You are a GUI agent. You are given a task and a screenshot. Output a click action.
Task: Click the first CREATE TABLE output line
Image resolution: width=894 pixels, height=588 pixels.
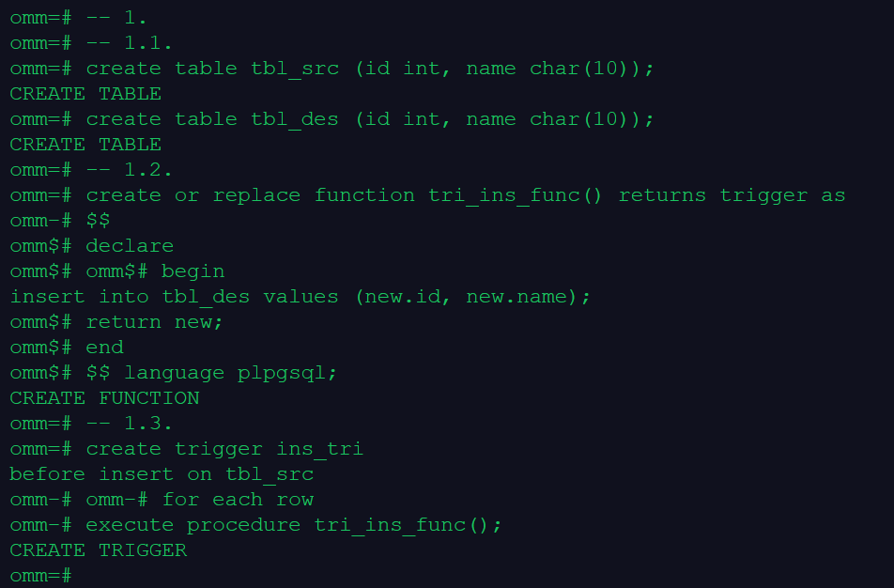pos(85,94)
